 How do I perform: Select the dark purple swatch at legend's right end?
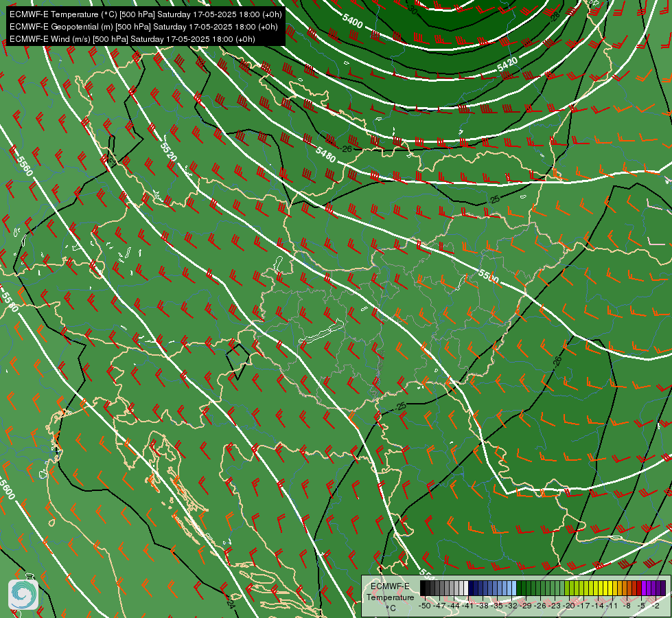663,588
